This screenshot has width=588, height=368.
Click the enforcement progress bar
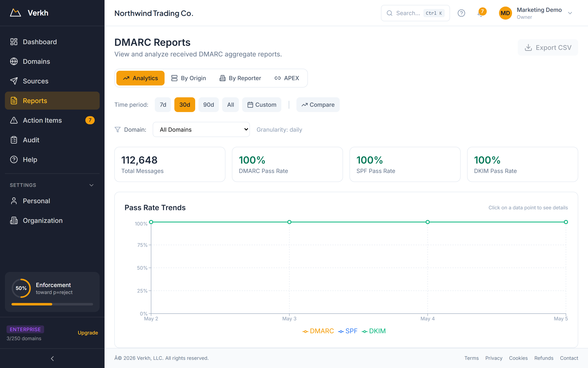pos(52,304)
